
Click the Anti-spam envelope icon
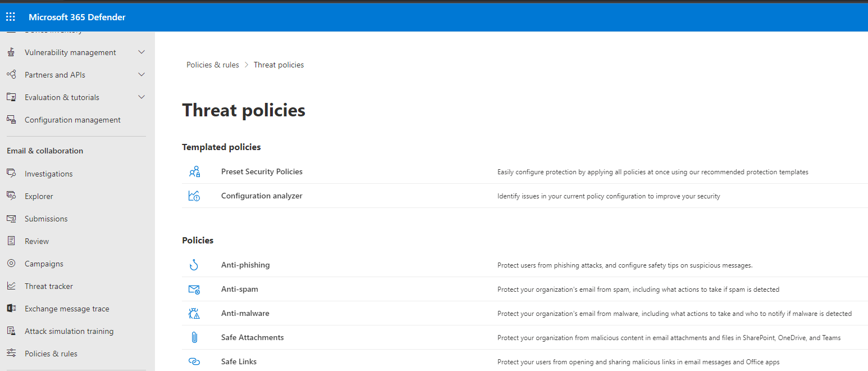click(x=194, y=289)
